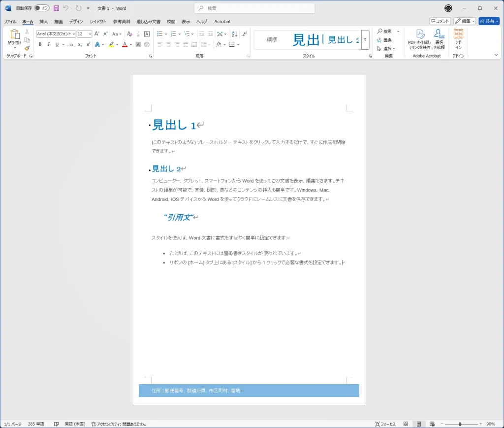The image size is (504, 428).
Task: Click the Format Painter brush icon
Action: [x=27, y=48]
